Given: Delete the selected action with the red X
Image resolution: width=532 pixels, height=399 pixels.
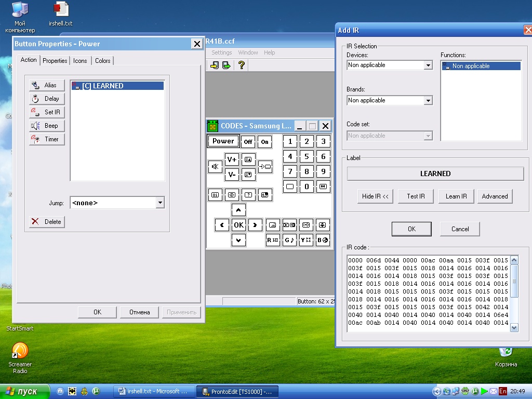Looking at the screenshot, I should pos(47,222).
